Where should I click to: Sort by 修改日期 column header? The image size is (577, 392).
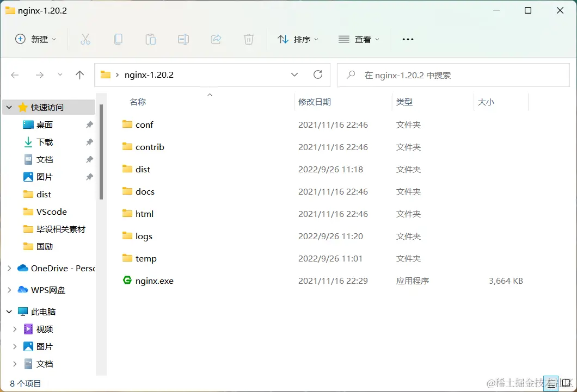click(314, 102)
